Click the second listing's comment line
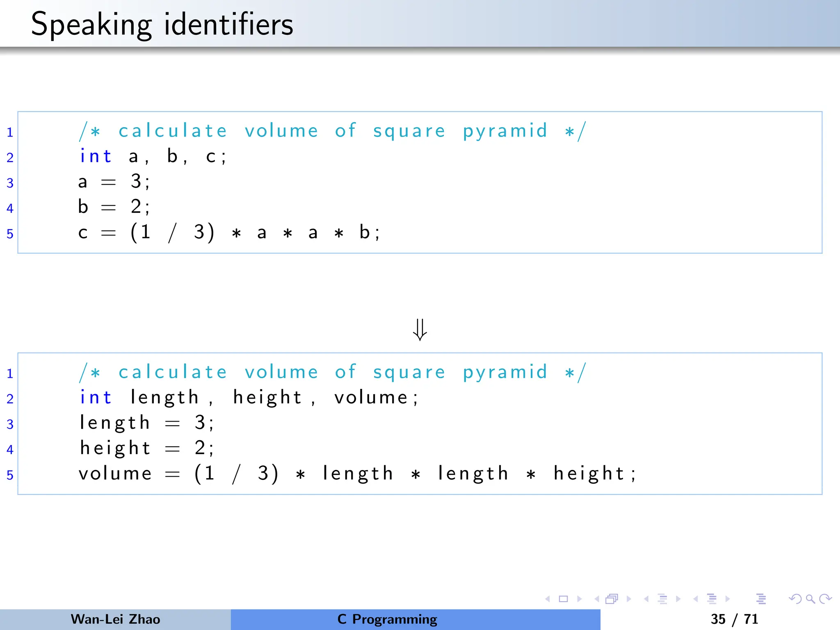This screenshot has width=840, height=630. pos(333,373)
